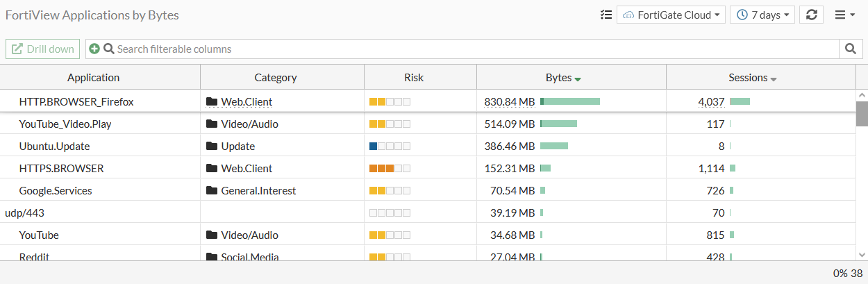This screenshot has width=868, height=284.
Task: Click the HTTPS.BROWSER risk level indicator
Action: (390, 169)
